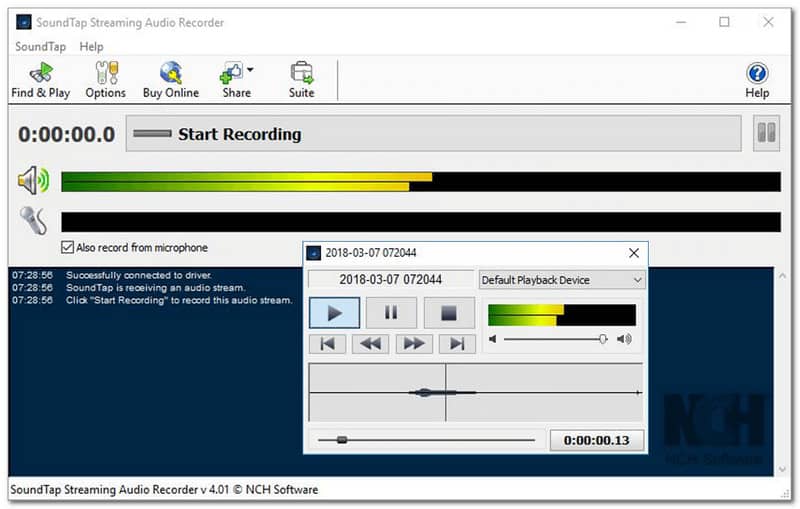800x509 pixels.
Task: Click the 0:00:00.13 time display
Action: pos(596,440)
